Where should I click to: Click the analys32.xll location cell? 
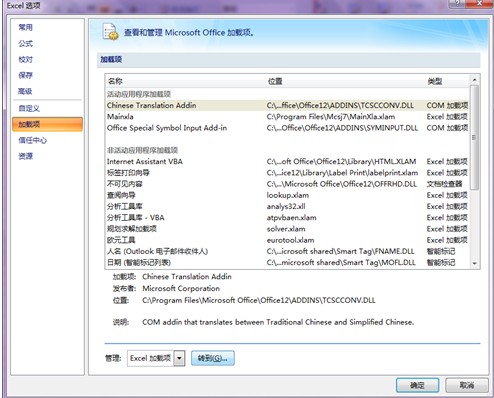click(286, 206)
